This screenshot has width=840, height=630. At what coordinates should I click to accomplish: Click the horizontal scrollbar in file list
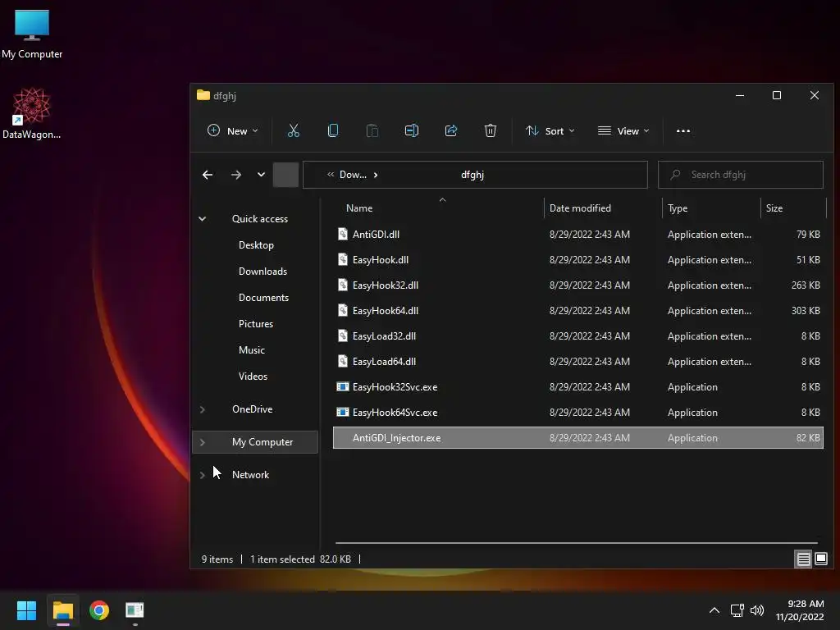pyautogui.click(x=577, y=543)
